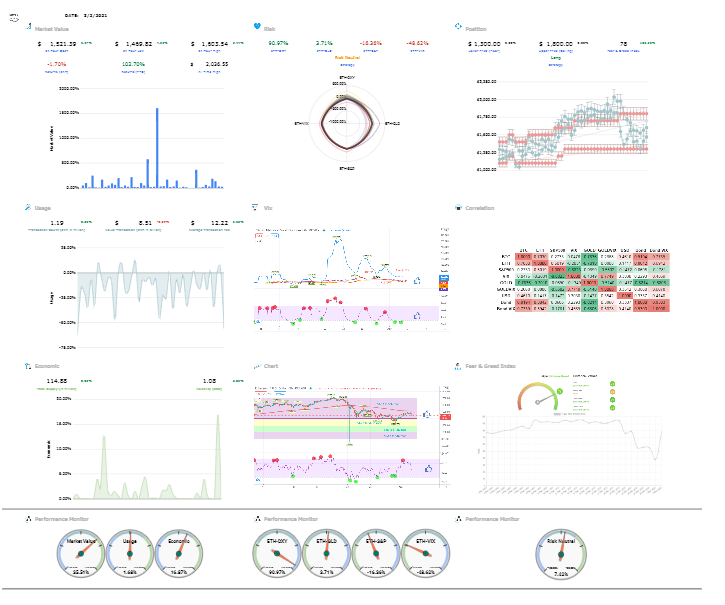Click the $1,800.00 position value
The height and width of the screenshot is (605, 725).
[x=556, y=43]
